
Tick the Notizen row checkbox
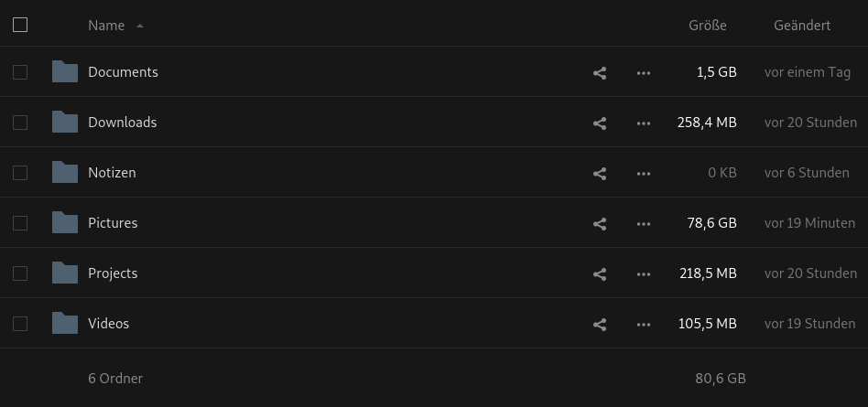pos(20,173)
